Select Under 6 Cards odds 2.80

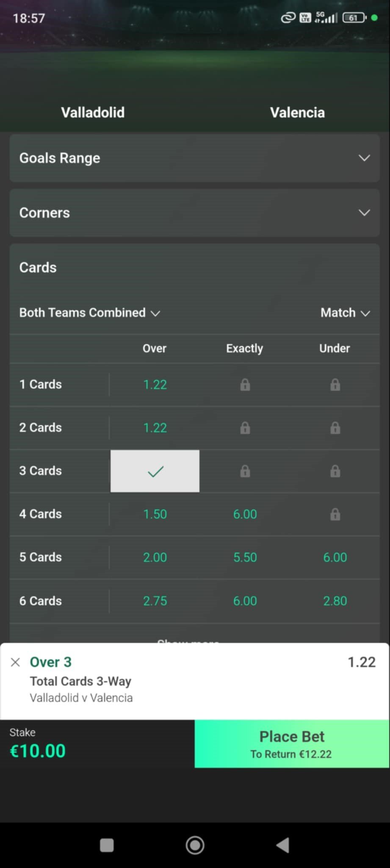(335, 601)
